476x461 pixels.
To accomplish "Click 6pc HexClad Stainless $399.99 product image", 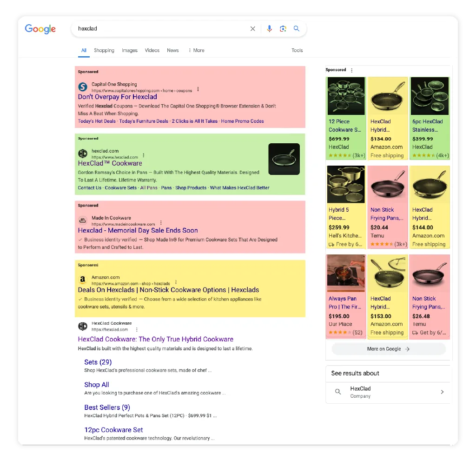I will (430, 96).
